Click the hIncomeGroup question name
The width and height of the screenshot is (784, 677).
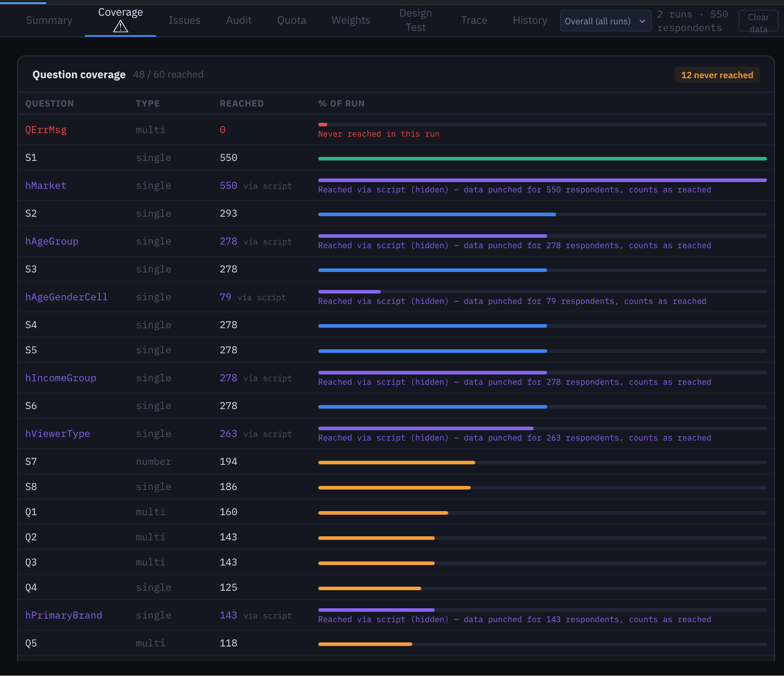click(x=61, y=378)
